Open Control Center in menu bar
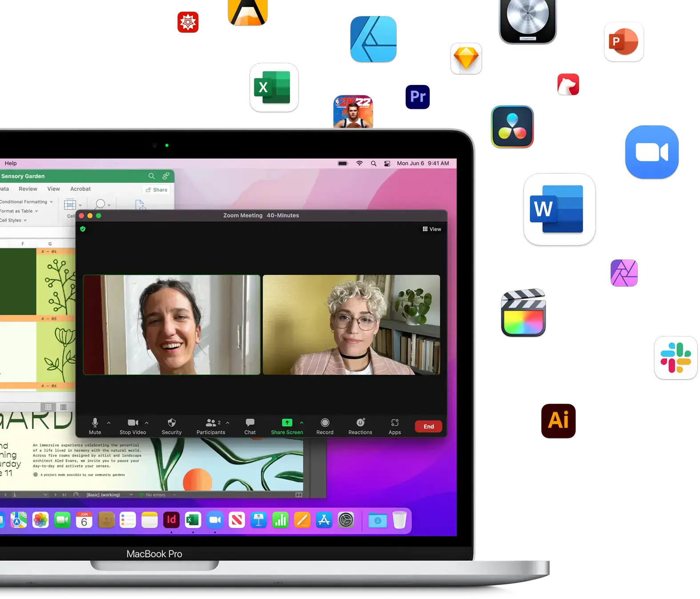Screen dimensions: 700x599 tap(387, 163)
